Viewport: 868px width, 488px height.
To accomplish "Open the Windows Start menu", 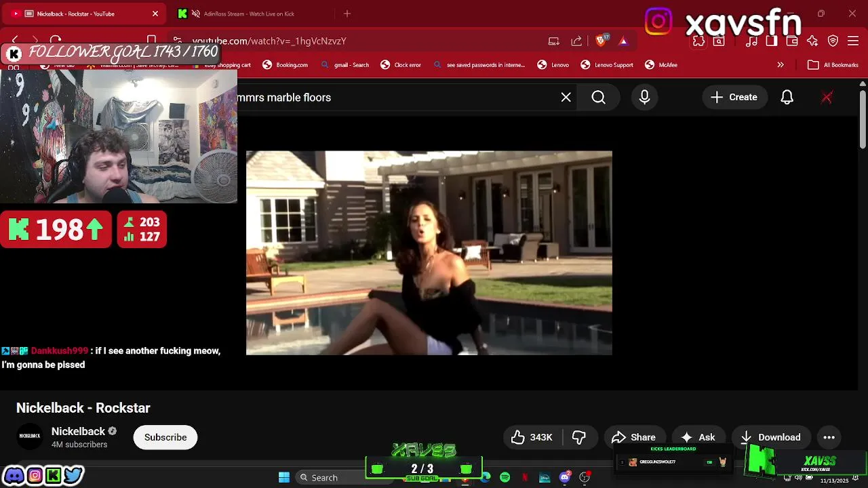I will coord(284,478).
